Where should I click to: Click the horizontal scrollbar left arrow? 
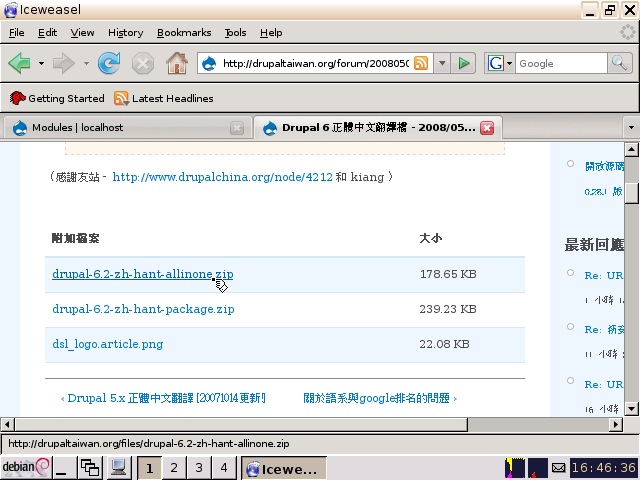tap(7, 424)
